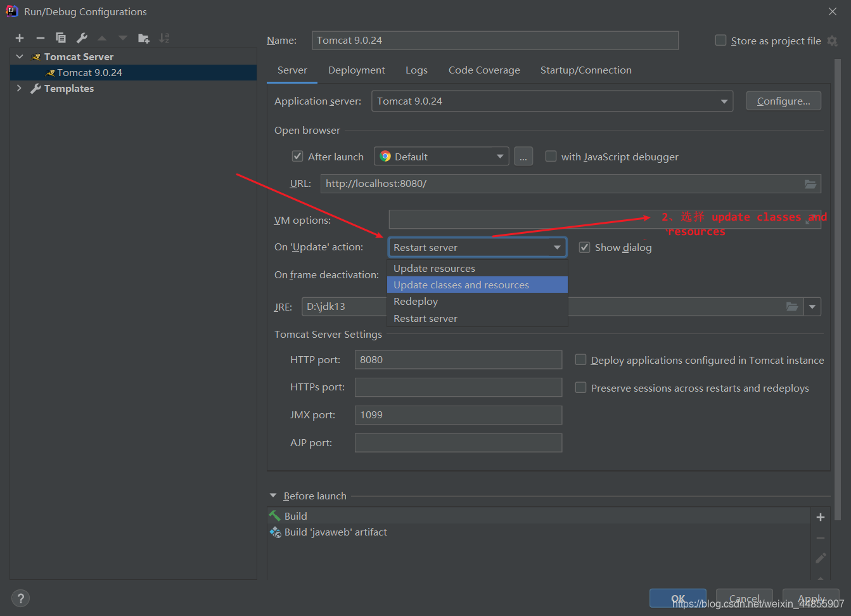This screenshot has height=616, width=851.
Task: Click the Configure... button
Action: tap(783, 101)
